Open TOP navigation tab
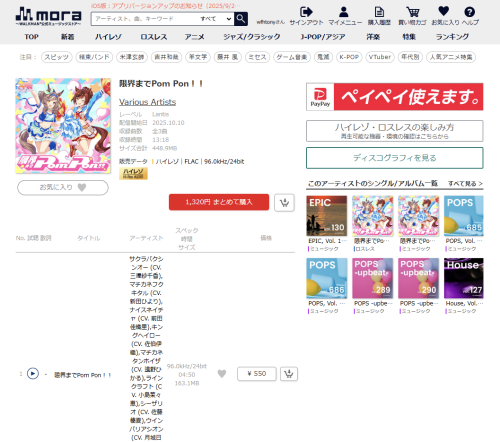500x442 pixels. coord(31,37)
